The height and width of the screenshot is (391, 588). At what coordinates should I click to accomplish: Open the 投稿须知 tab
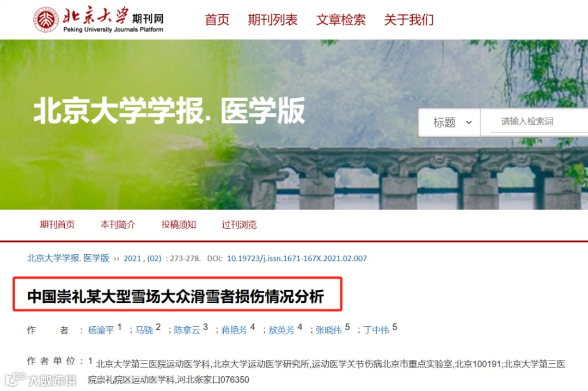point(179,224)
